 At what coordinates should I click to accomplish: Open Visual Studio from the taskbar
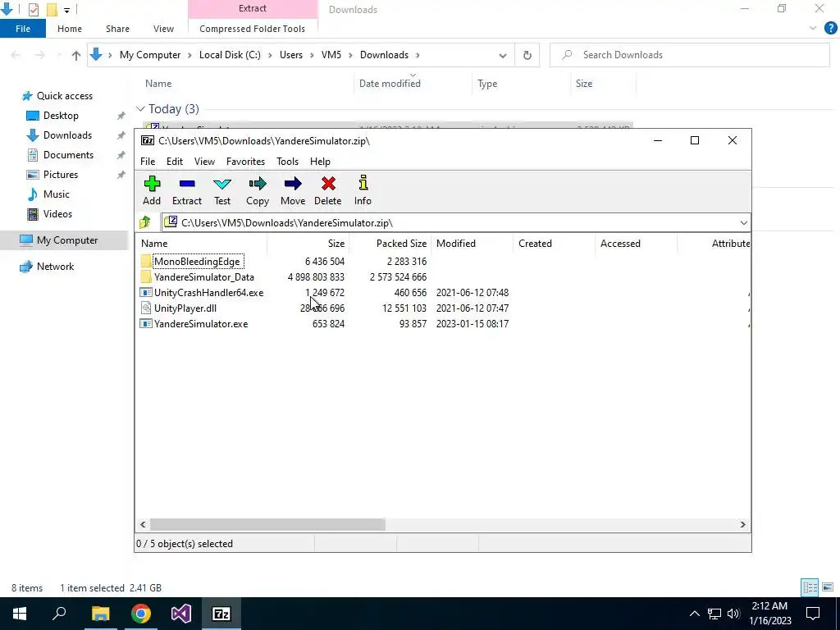pyautogui.click(x=181, y=614)
